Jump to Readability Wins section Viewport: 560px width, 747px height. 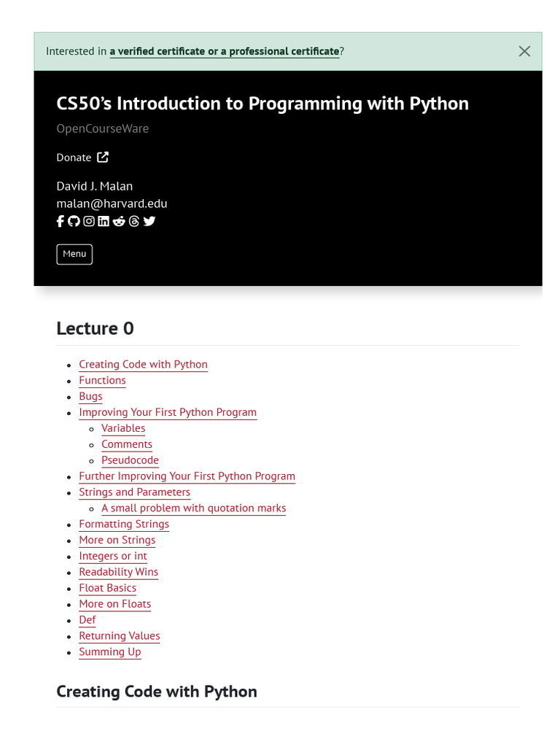pos(119,572)
